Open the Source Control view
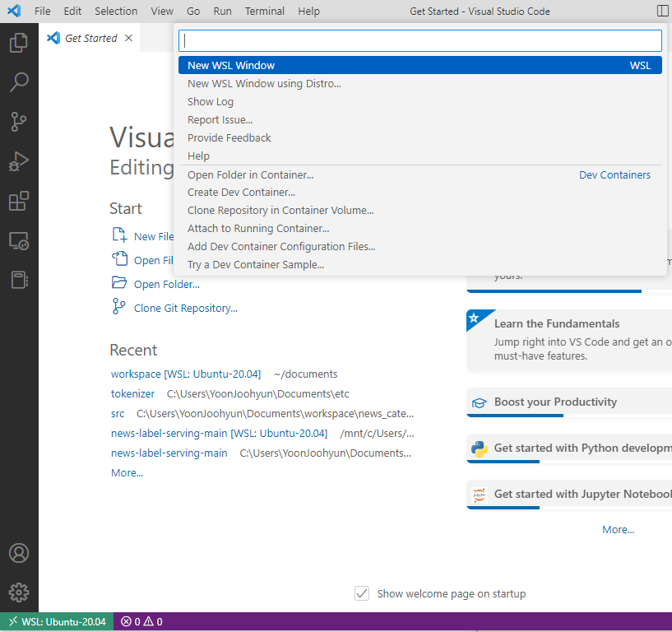This screenshot has width=672, height=632. pyautogui.click(x=19, y=122)
